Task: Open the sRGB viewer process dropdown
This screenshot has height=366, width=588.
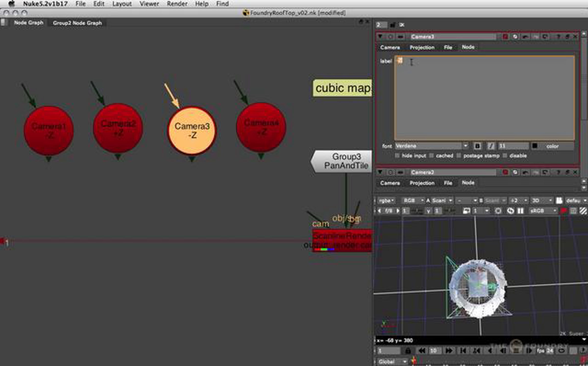Action: 543,211
